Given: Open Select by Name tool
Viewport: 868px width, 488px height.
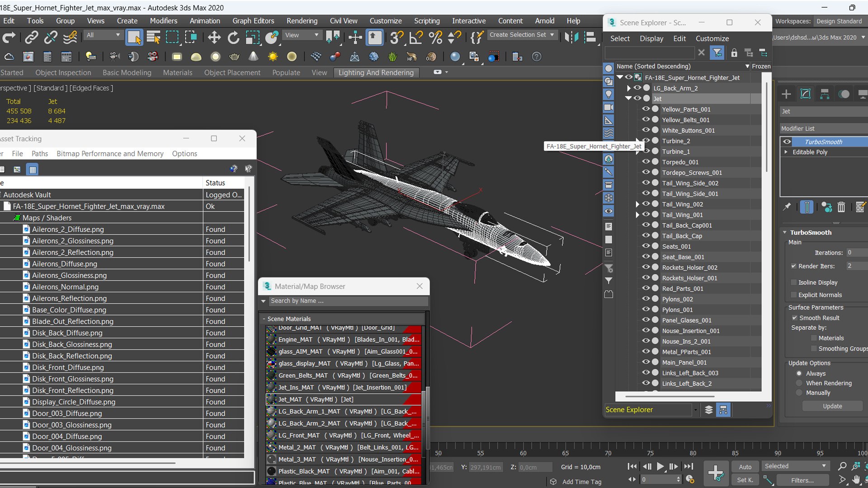Looking at the screenshot, I should pos(153,38).
